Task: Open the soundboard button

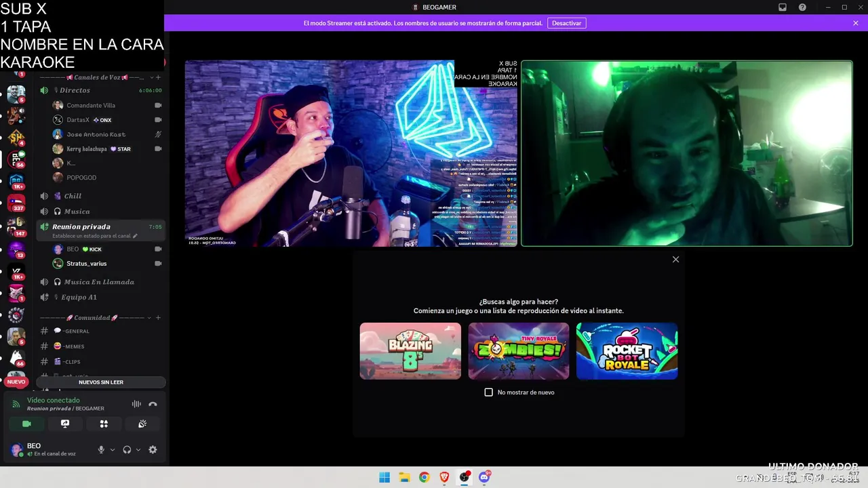Action: point(142,424)
